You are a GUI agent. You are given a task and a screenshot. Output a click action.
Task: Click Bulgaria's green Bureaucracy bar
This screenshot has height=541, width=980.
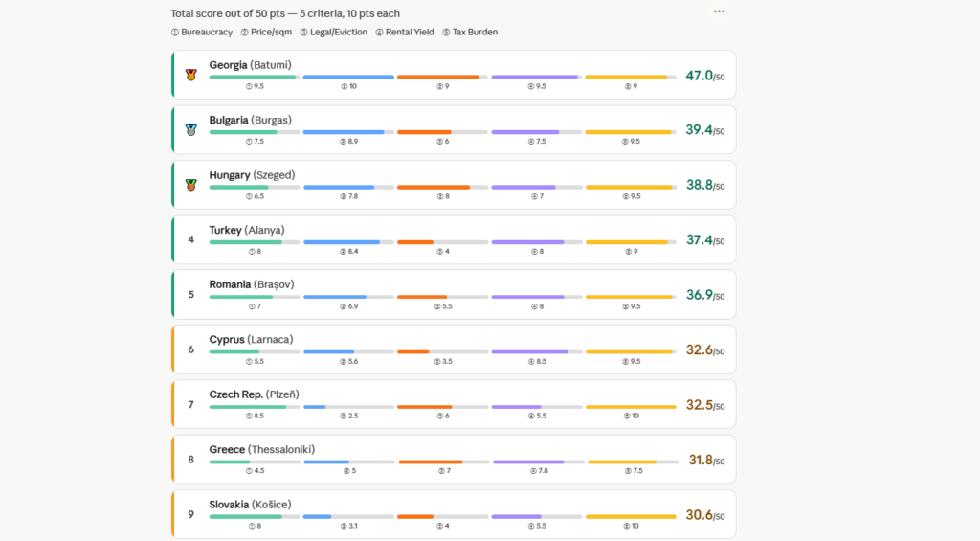pos(255,132)
